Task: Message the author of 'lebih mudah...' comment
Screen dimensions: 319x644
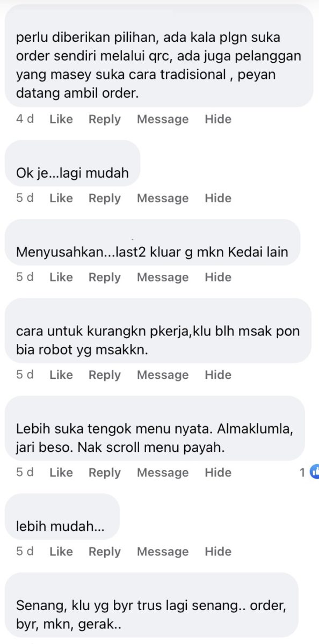Action: pyautogui.click(x=163, y=551)
